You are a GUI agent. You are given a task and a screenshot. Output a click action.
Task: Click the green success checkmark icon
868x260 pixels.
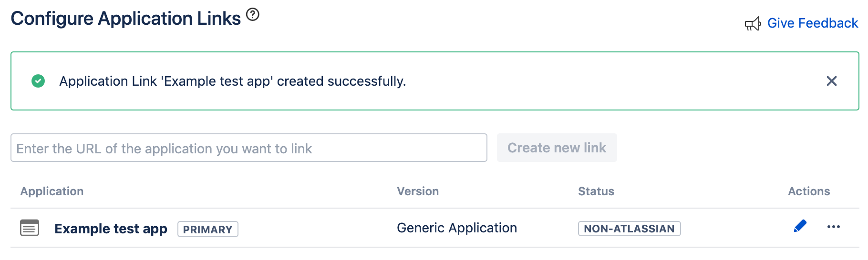pos(38,81)
